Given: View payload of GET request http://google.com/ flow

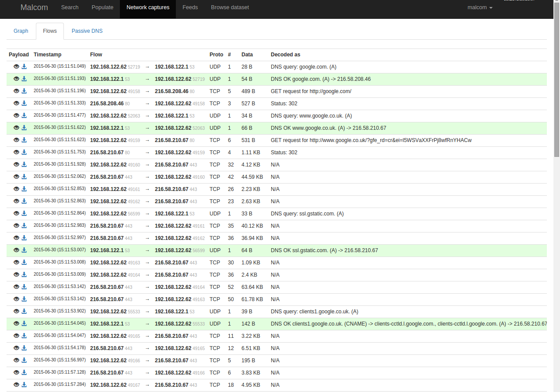Looking at the screenshot, I should tap(16, 91).
